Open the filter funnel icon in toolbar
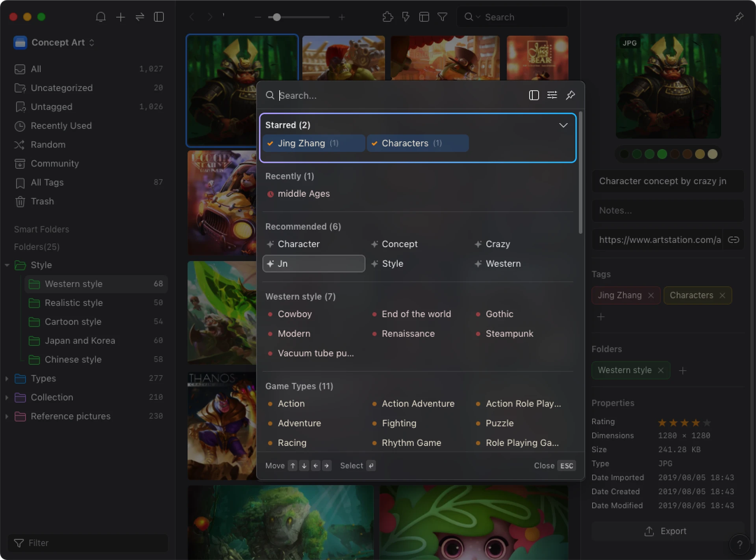This screenshot has height=560, width=756. (442, 17)
